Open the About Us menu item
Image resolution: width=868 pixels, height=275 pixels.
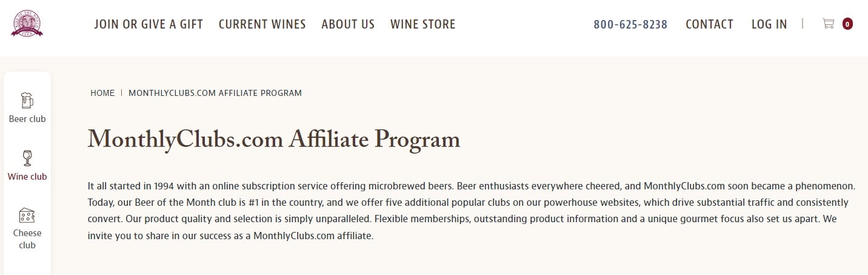point(348,24)
